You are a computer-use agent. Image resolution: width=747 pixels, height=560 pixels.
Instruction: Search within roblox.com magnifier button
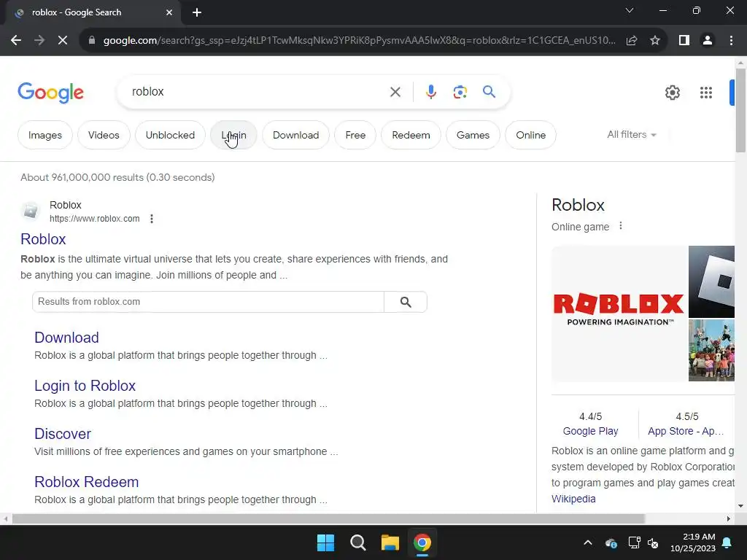[406, 302]
